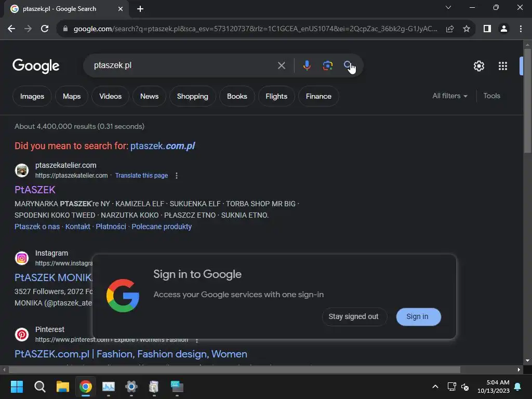Open PtASZEK.com.pl Pinterest result title

pos(130,354)
